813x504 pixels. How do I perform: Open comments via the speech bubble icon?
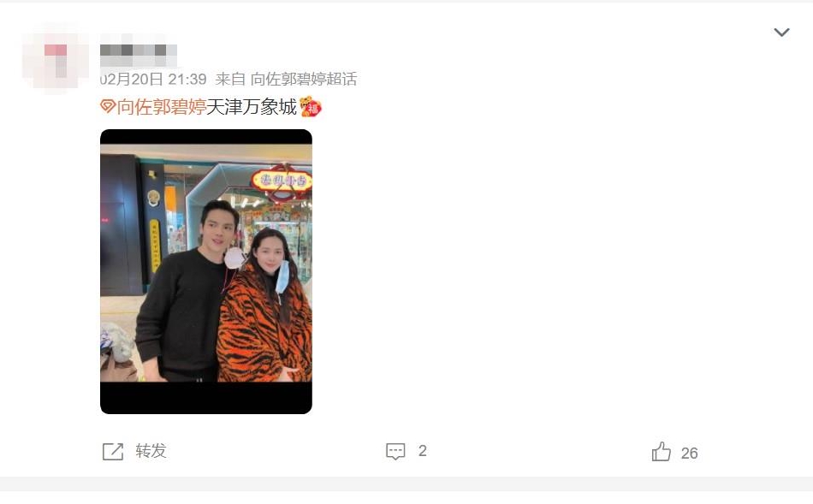[x=395, y=451]
